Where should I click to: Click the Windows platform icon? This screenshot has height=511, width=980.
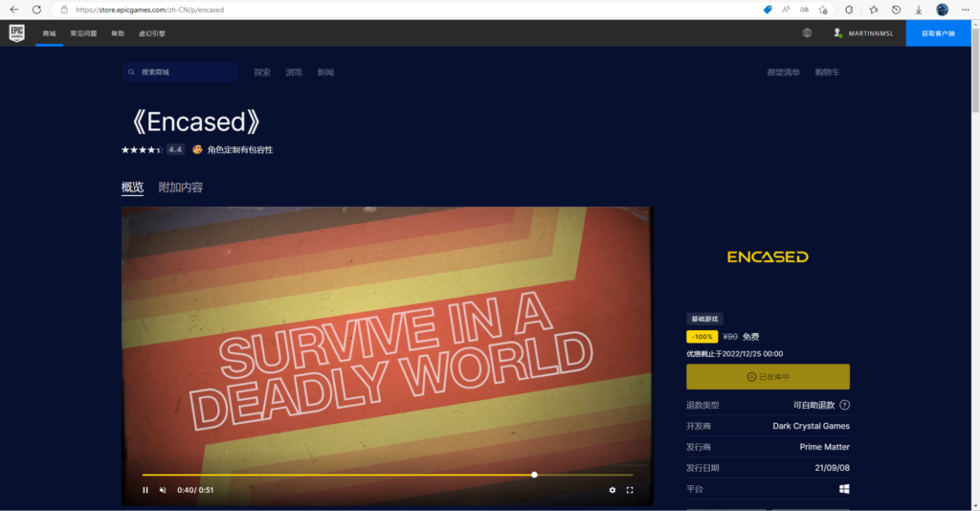pos(844,489)
